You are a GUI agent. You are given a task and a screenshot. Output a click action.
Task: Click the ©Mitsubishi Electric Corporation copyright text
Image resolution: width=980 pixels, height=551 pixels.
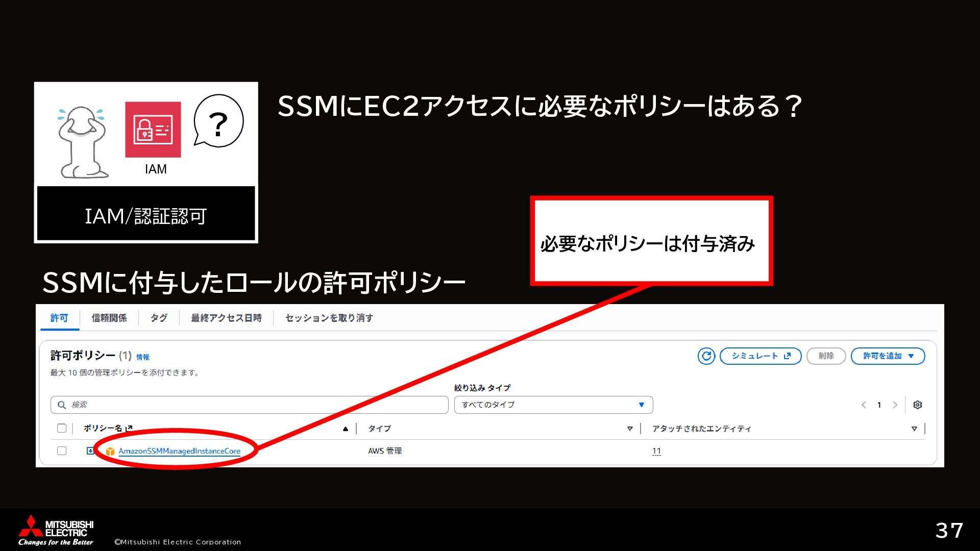[178, 542]
